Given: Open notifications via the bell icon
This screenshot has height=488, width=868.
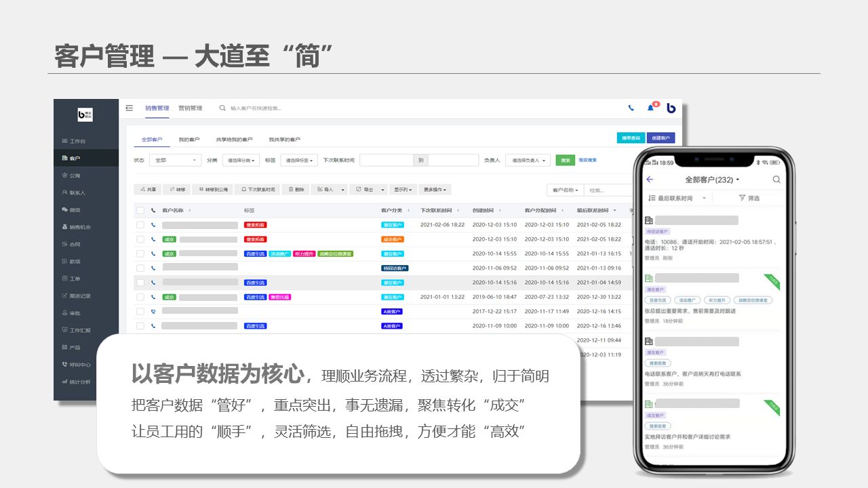Looking at the screenshot, I should [651, 108].
